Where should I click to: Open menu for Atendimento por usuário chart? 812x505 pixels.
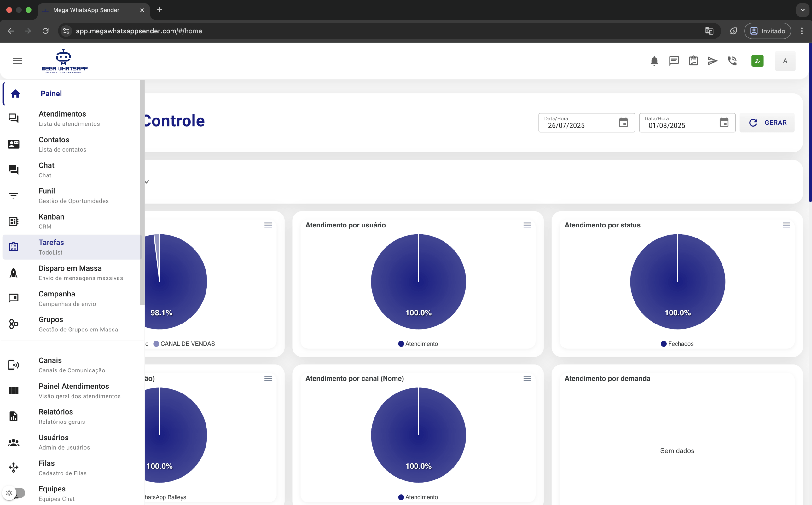click(527, 225)
